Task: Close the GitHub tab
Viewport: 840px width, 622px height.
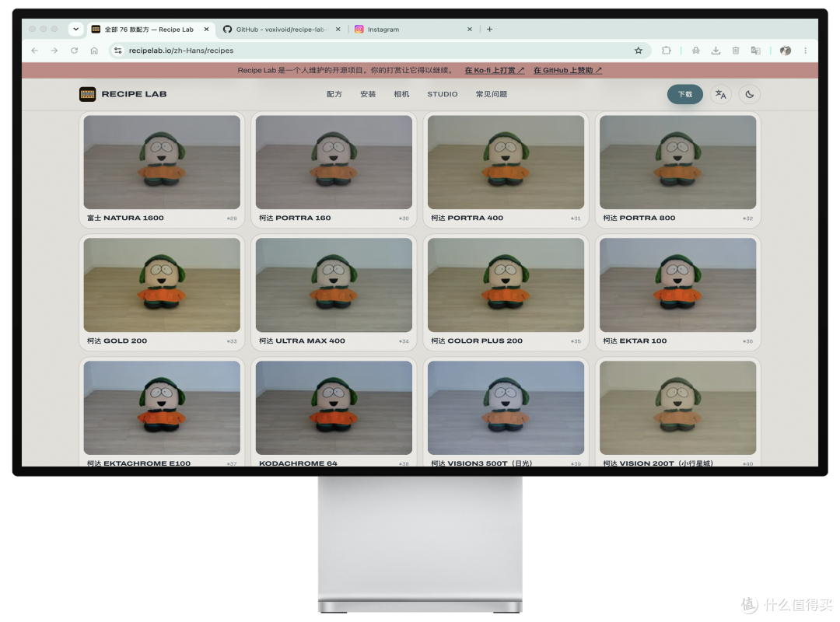Action: click(x=338, y=30)
